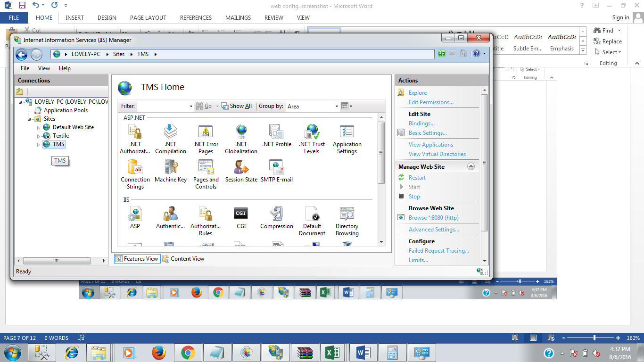Image resolution: width=644 pixels, height=362 pixels.
Task: Click the IIS Manager help icon
Action: [x=476, y=54]
